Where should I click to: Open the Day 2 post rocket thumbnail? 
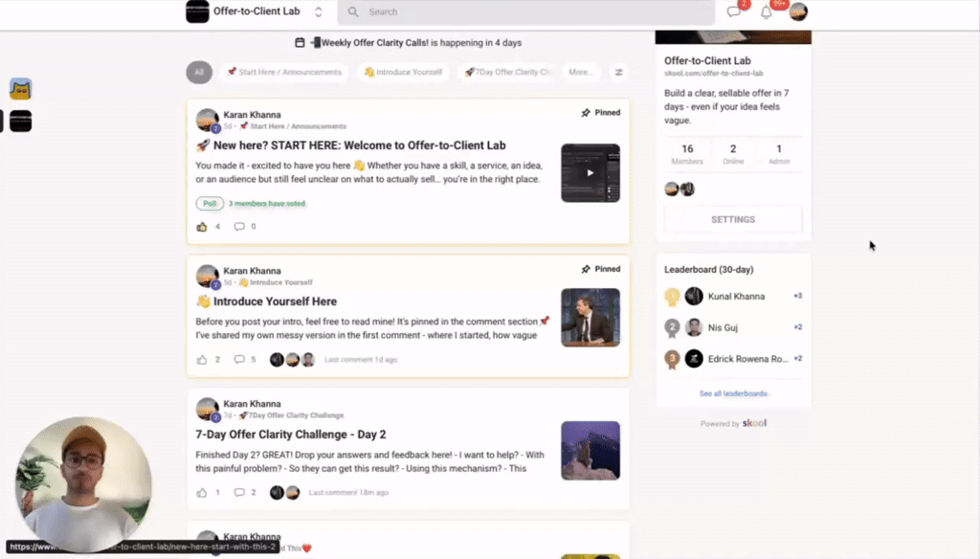(x=590, y=451)
